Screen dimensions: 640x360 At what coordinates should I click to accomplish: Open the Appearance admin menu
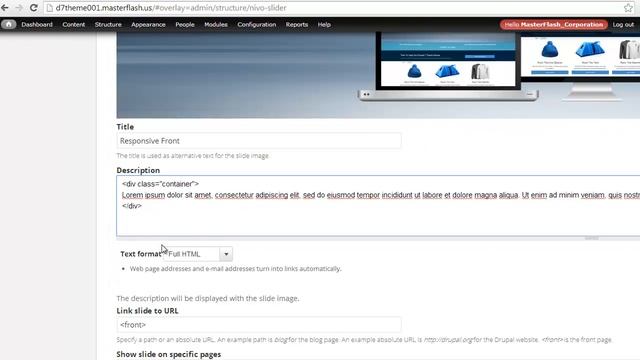point(148,24)
